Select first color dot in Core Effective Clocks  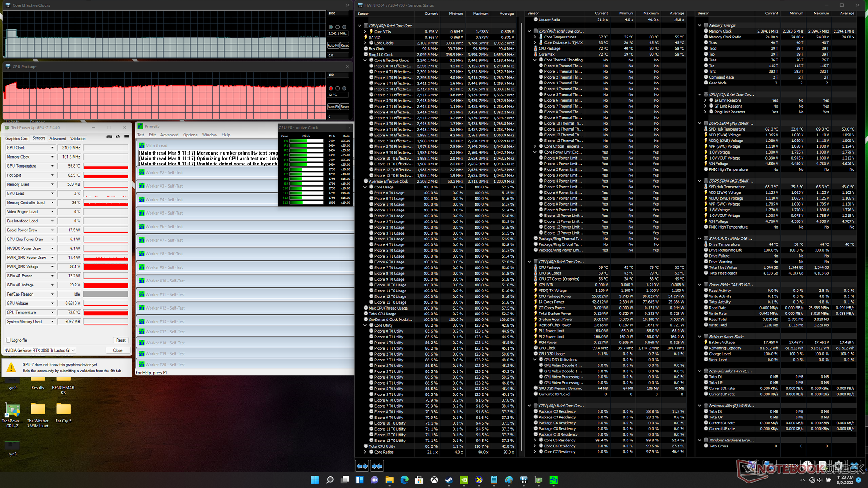(330, 27)
